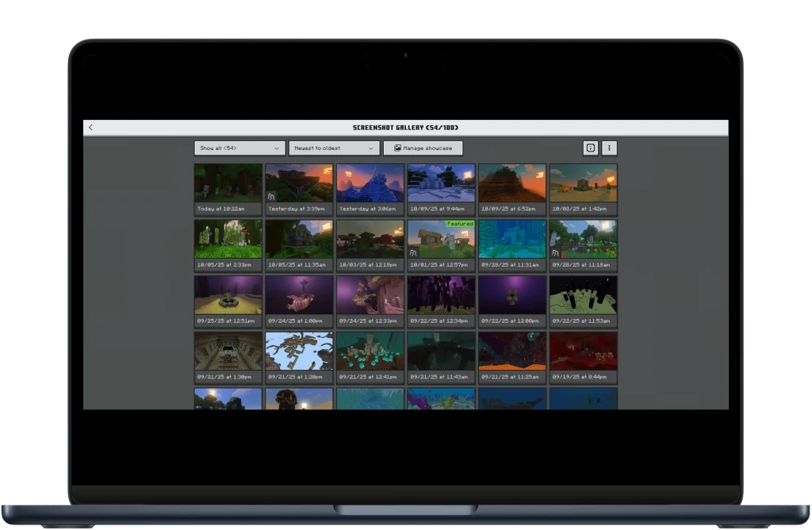View the 10/08/25 at 1:42pm desert screenshot
Image resolution: width=812 pixels, height=530 pixels.
pyautogui.click(x=583, y=189)
